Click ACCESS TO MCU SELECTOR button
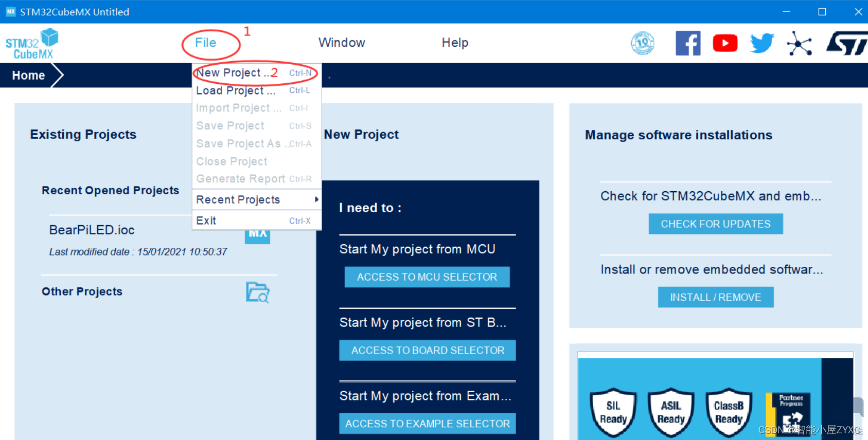 point(427,277)
